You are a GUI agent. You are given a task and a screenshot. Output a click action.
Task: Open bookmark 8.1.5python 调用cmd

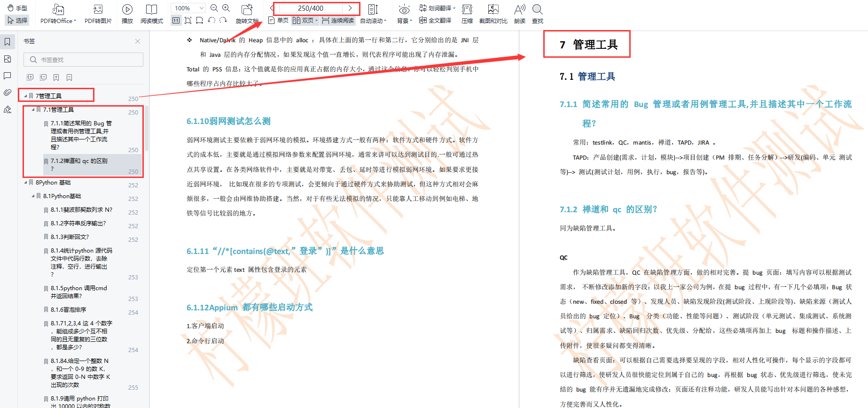click(x=79, y=292)
